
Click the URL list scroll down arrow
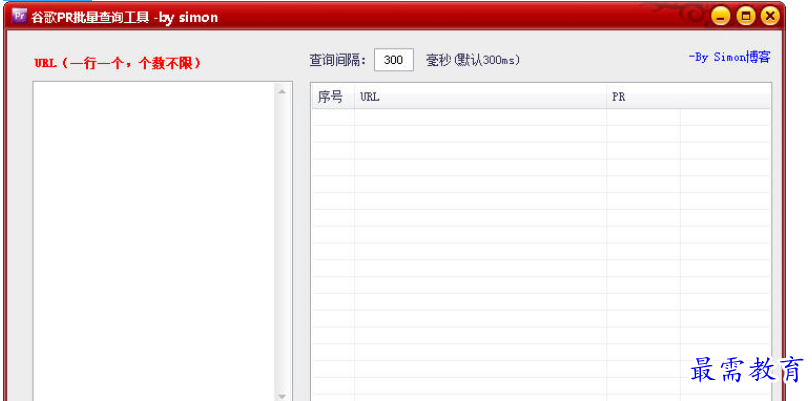point(282,396)
